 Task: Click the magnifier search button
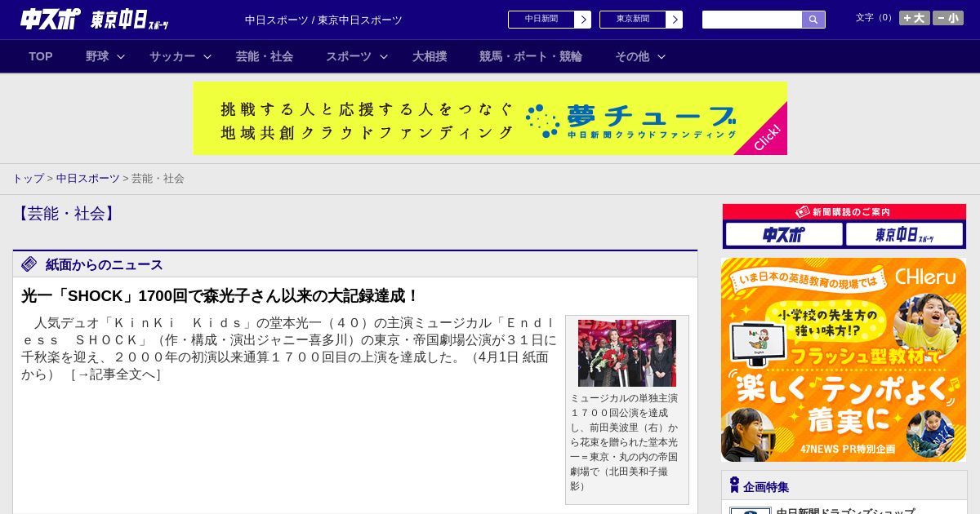click(813, 20)
